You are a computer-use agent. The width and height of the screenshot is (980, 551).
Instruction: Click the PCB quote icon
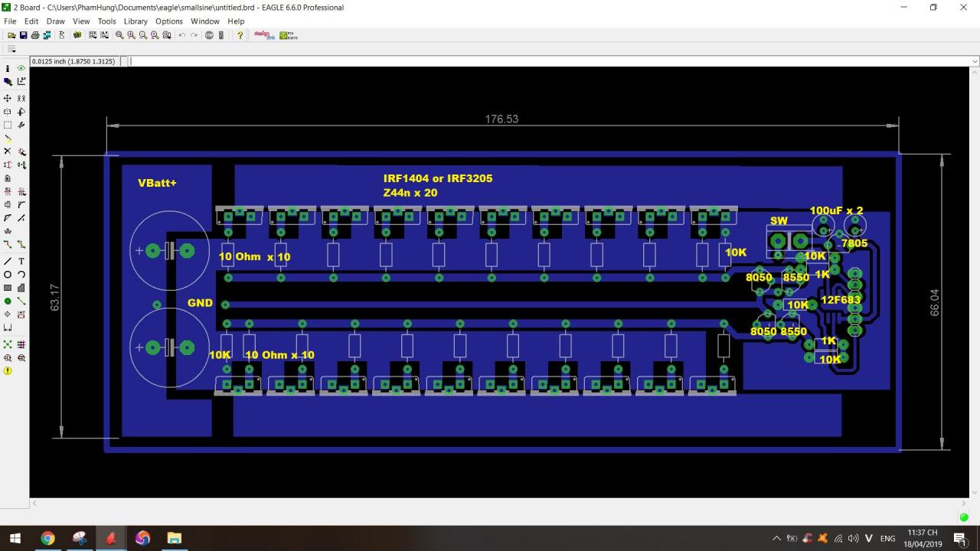(x=289, y=35)
